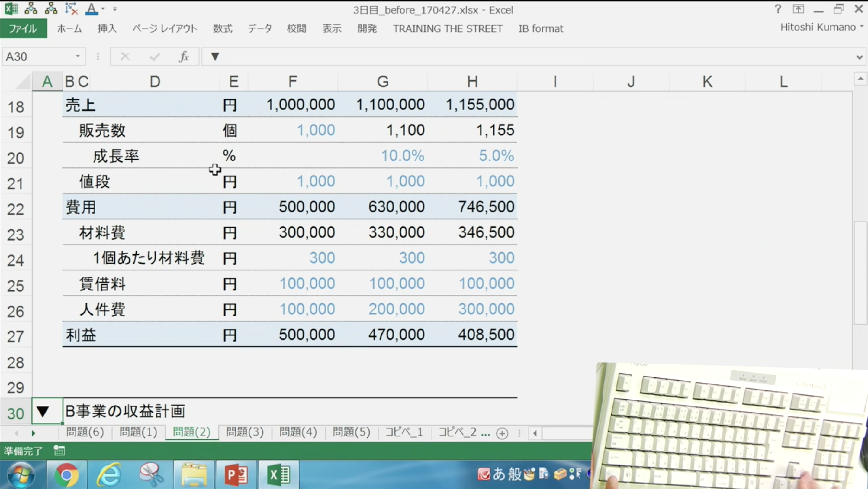868x489 pixels.
Task: Select cell 630,000 in 費用 row
Action: tap(383, 207)
